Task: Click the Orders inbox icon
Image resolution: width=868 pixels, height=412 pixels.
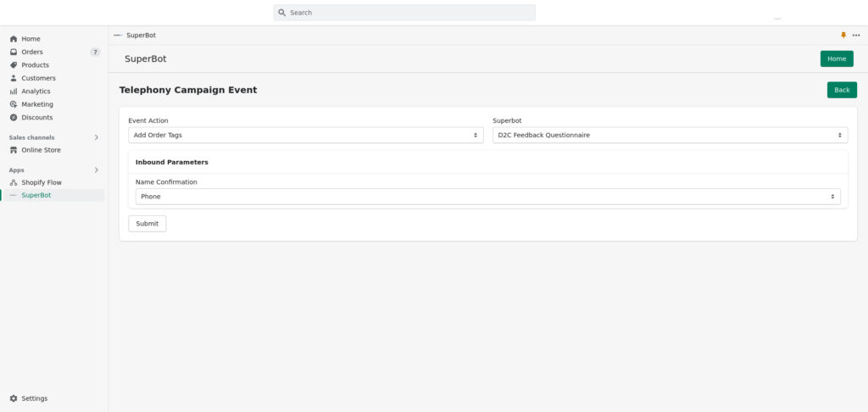Action: click(x=14, y=52)
